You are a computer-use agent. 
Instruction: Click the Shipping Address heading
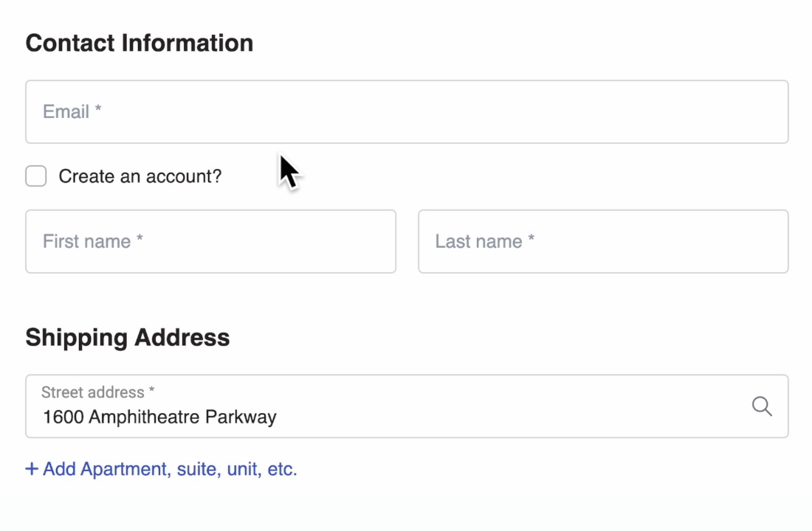(x=128, y=338)
